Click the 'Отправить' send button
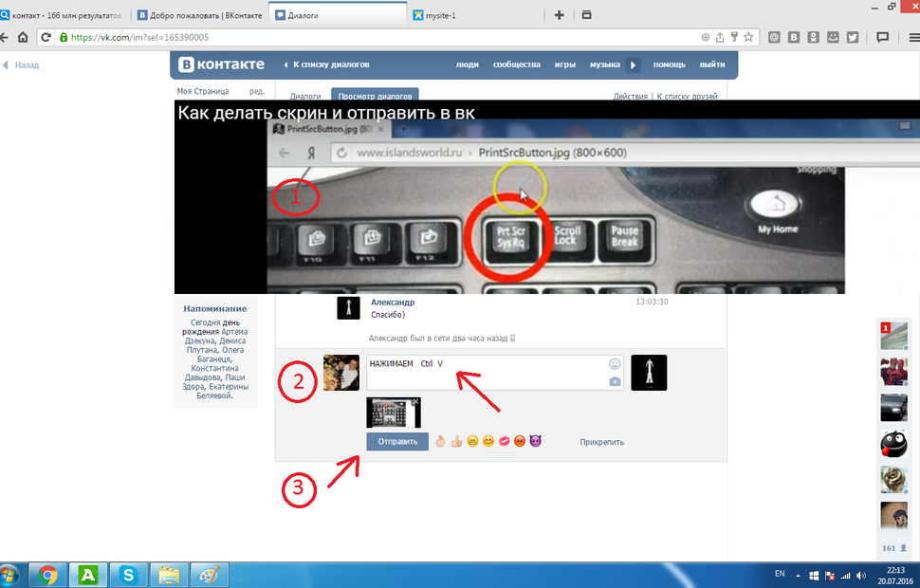This screenshot has width=920, height=588. pos(397,442)
